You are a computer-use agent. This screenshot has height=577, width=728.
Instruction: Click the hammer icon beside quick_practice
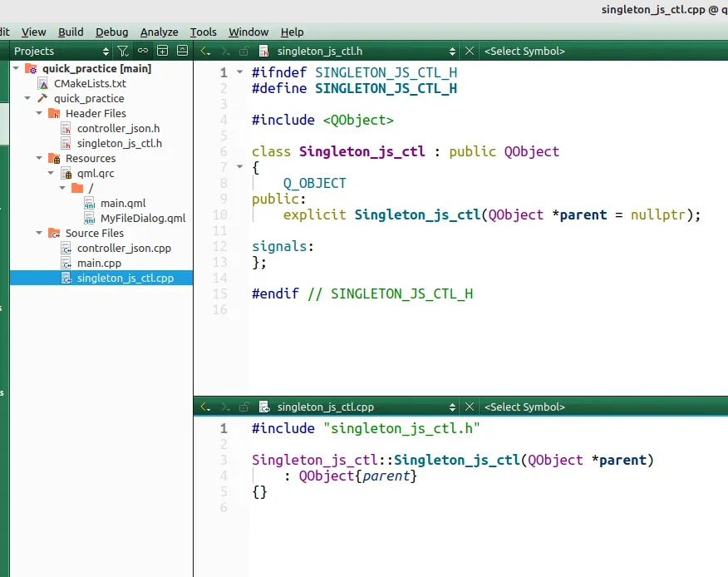coord(42,98)
